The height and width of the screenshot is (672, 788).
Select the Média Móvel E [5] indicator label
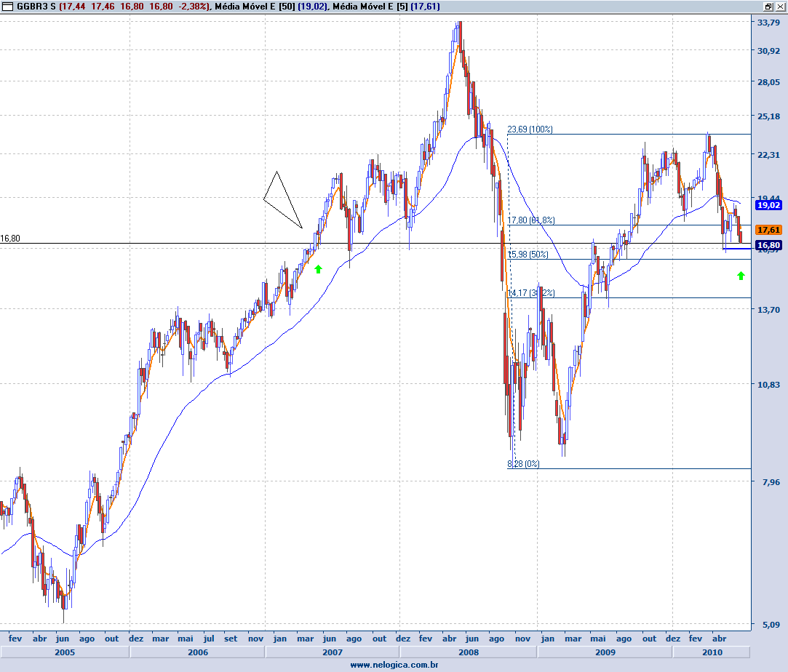coord(370,7)
